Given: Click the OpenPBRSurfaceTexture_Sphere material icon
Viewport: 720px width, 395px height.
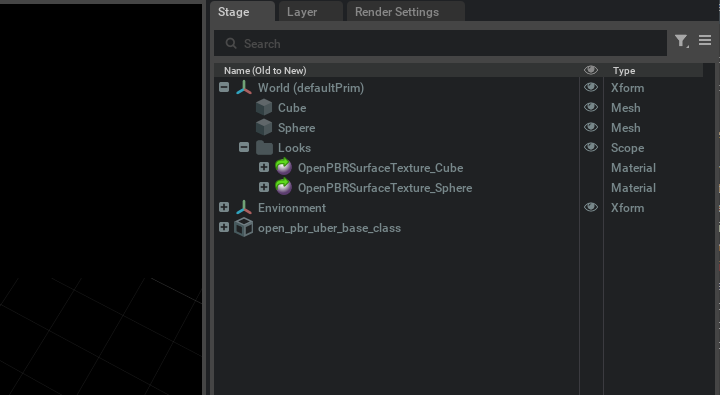Looking at the screenshot, I should point(283,187).
